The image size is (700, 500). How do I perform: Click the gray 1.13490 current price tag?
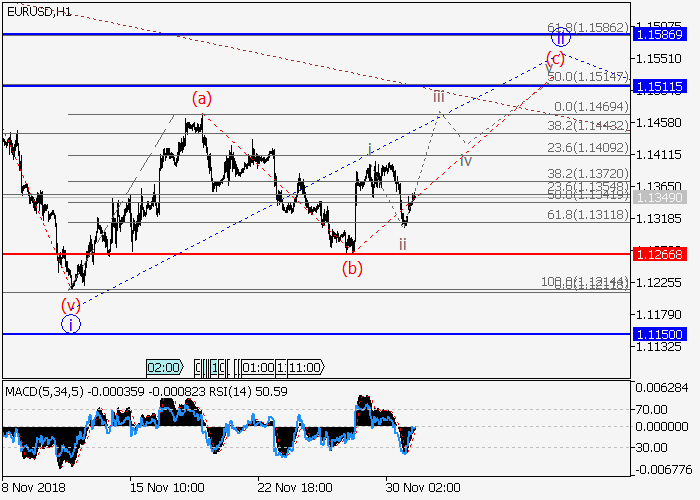(x=661, y=198)
